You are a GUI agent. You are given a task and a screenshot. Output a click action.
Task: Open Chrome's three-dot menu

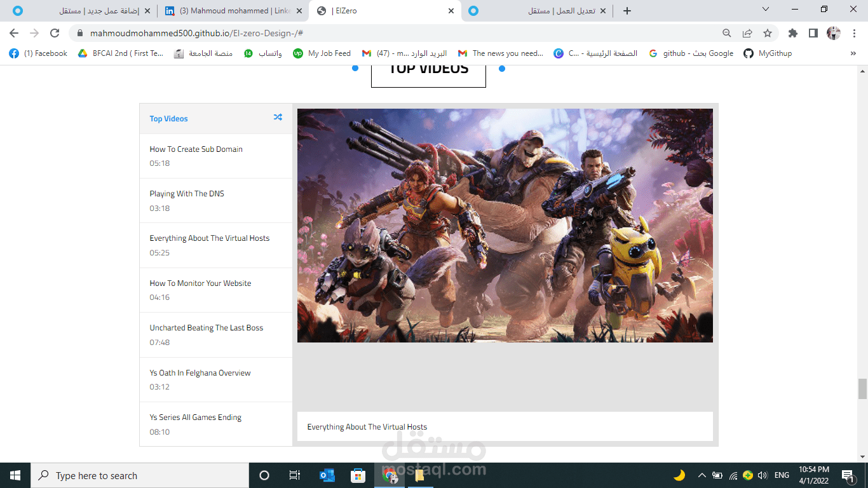click(x=854, y=33)
